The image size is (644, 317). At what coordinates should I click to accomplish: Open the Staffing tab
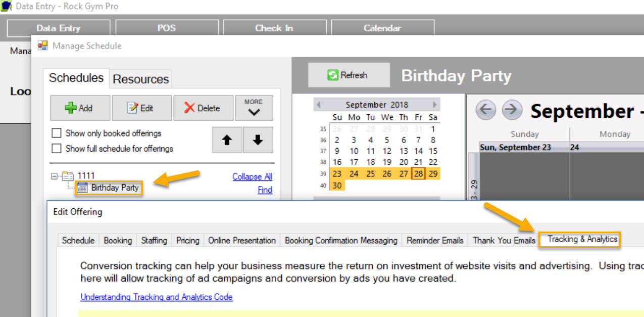click(x=154, y=241)
